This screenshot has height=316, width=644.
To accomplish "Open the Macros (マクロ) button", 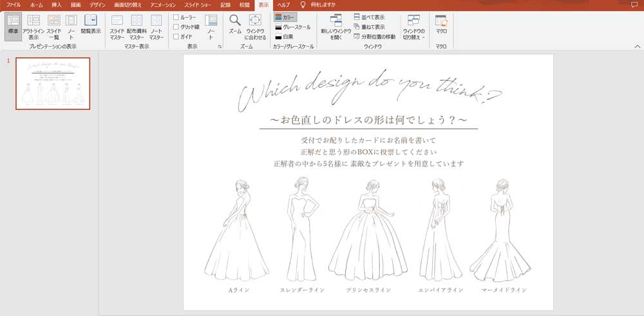I will tap(441, 26).
